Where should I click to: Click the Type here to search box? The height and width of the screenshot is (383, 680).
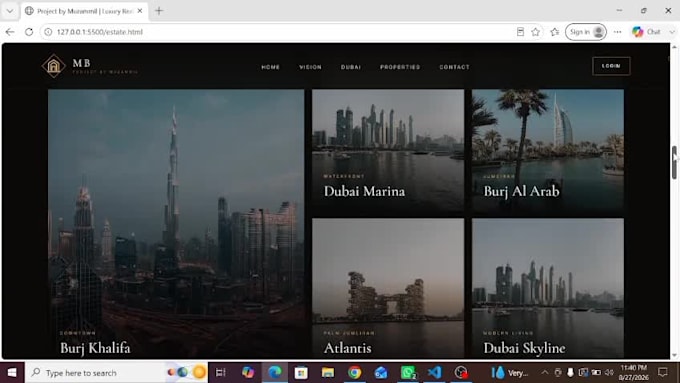point(116,372)
